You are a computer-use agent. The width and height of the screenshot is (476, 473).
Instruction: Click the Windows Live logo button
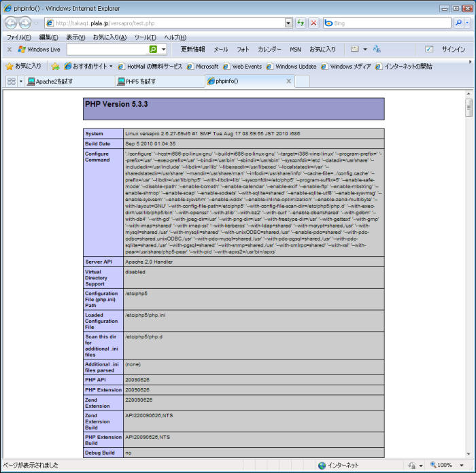39,49
